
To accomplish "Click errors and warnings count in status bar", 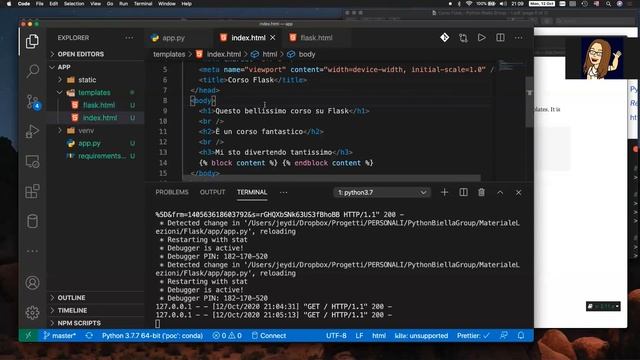I will [x=227, y=336].
